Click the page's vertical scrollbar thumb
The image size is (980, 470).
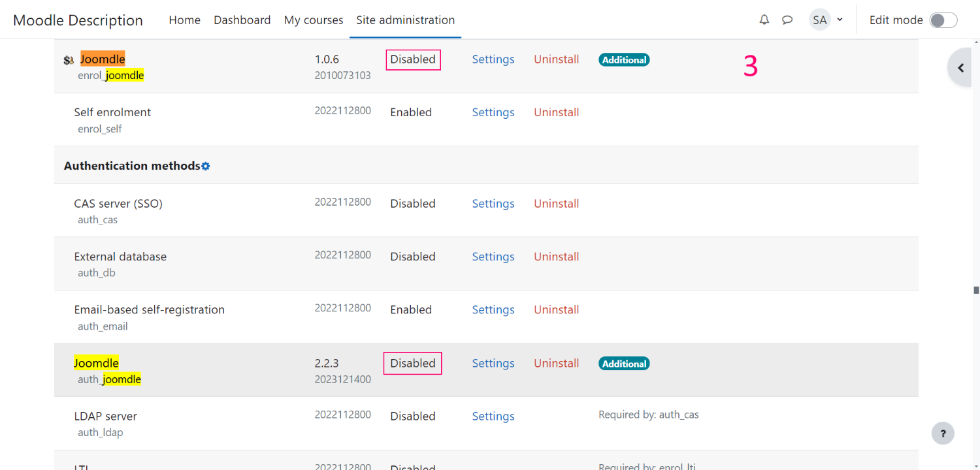[976, 290]
